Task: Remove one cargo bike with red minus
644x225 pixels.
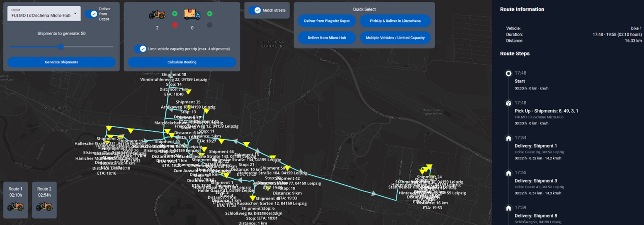Action: click(175, 25)
